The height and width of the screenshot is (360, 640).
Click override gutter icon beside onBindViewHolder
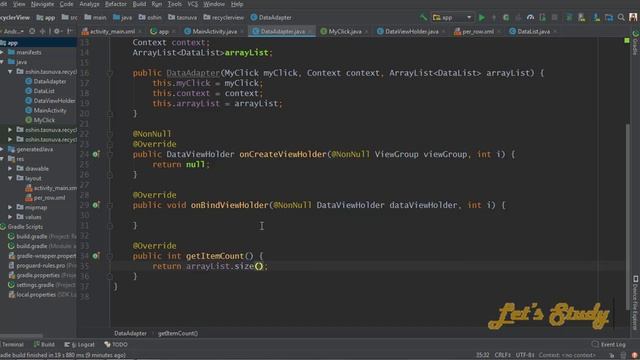tap(96, 205)
